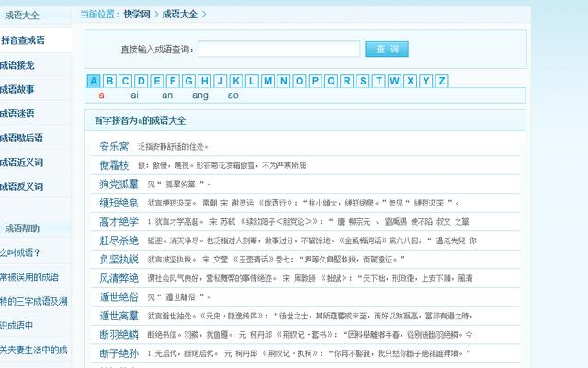
Task: Open the idiom 赶尽杀绝
Action: pyautogui.click(x=119, y=240)
